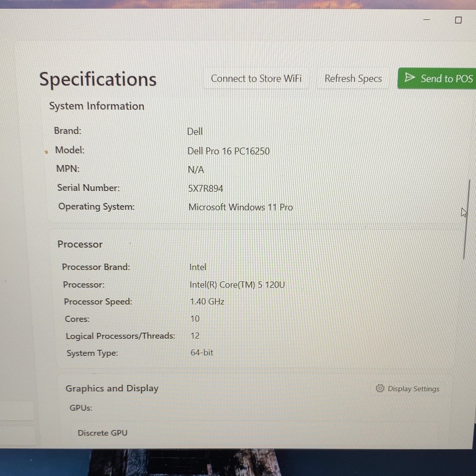Click the Processor: field label

[84, 285]
